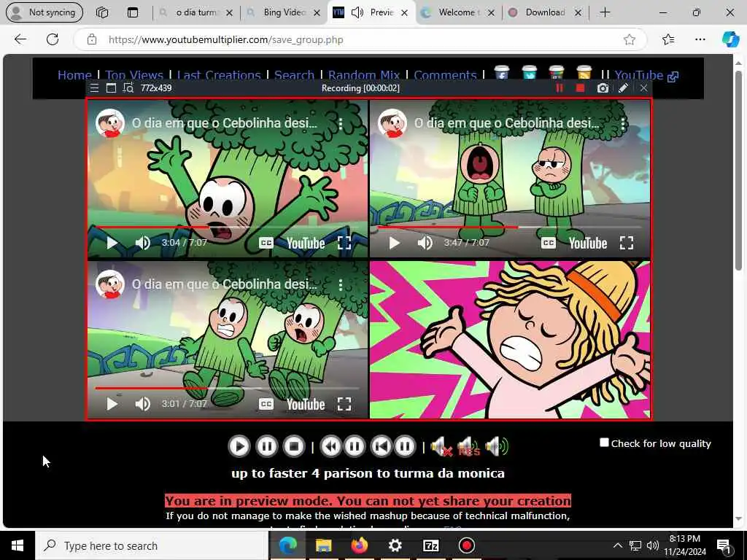Fullscreen the 3:04 / 7:07 video
Screen dimensions: 747x560
pyautogui.click(x=344, y=243)
